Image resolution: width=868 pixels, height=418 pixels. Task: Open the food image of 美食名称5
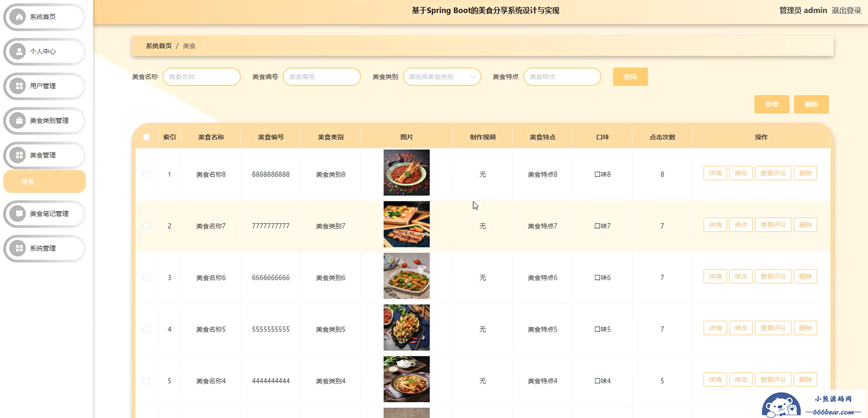(406, 327)
